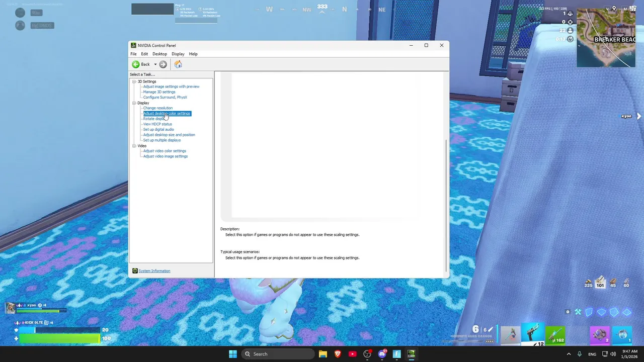Viewport: 644px width, 362px height.
Task: Click the volume tray icon
Action: pos(614,354)
